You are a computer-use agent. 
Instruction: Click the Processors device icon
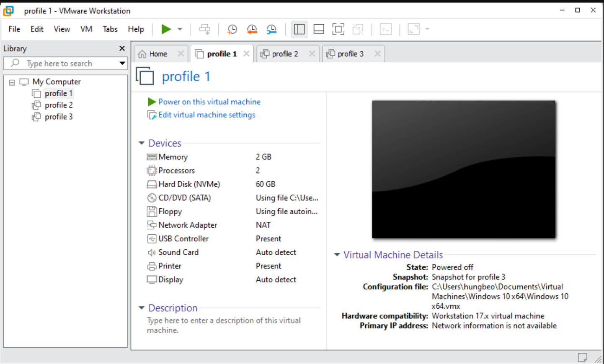(152, 170)
